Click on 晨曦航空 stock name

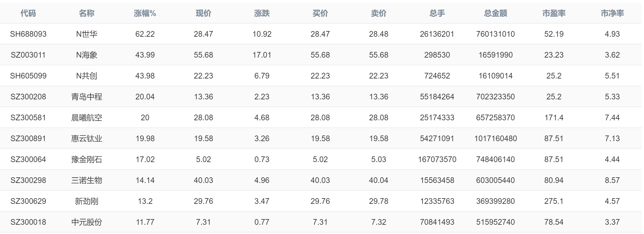(x=86, y=118)
